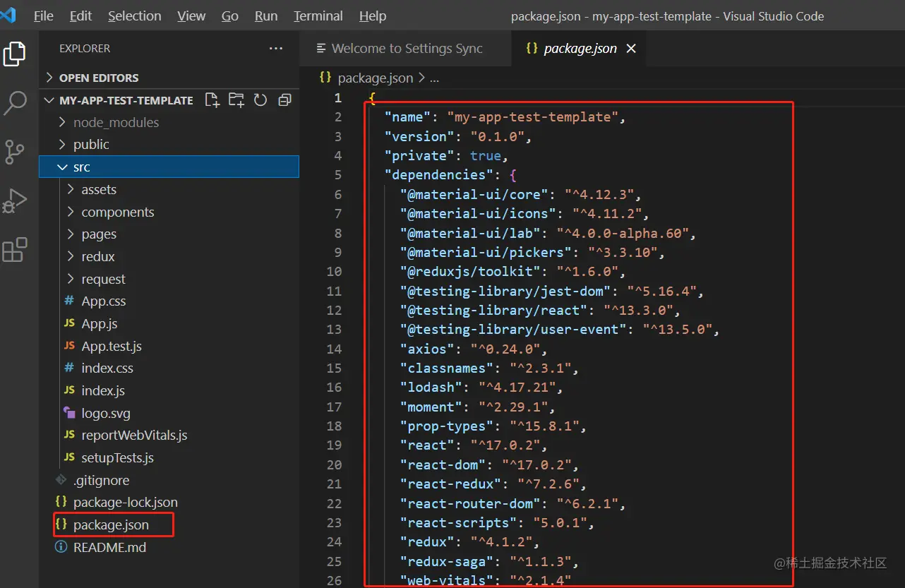Click the "version" value "0.1.0"
Image resolution: width=905 pixels, height=588 pixels.
click(496, 136)
